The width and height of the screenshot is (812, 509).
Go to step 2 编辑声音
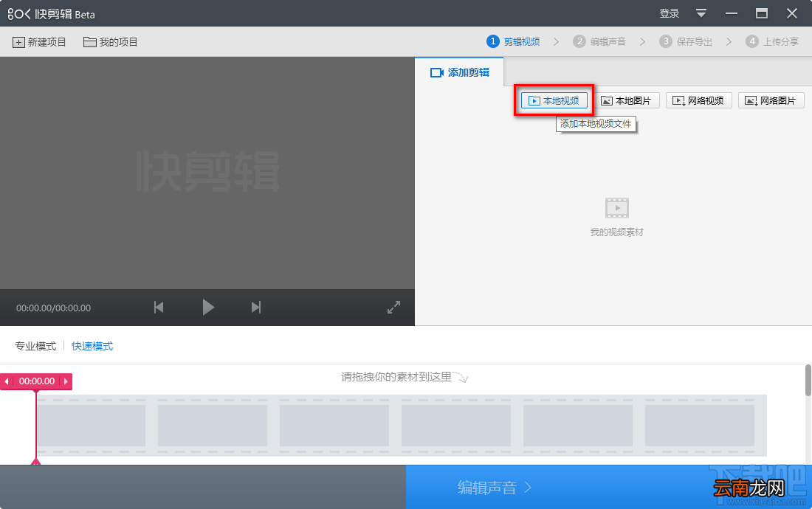pyautogui.click(x=599, y=41)
